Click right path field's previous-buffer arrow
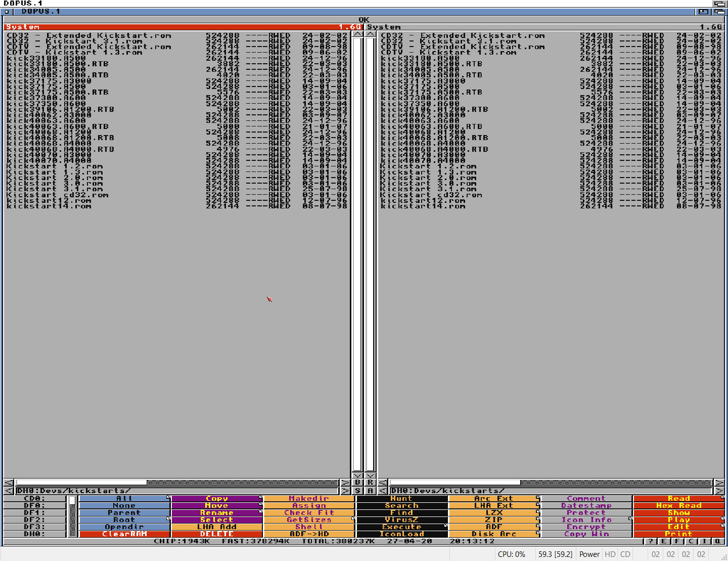 383,491
